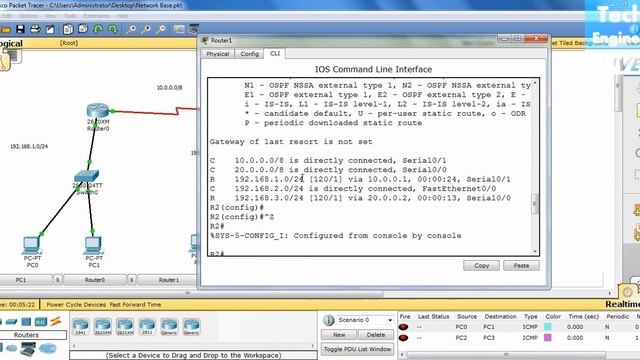Pick the first Generic router model

pyautogui.click(x=169, y=327)
